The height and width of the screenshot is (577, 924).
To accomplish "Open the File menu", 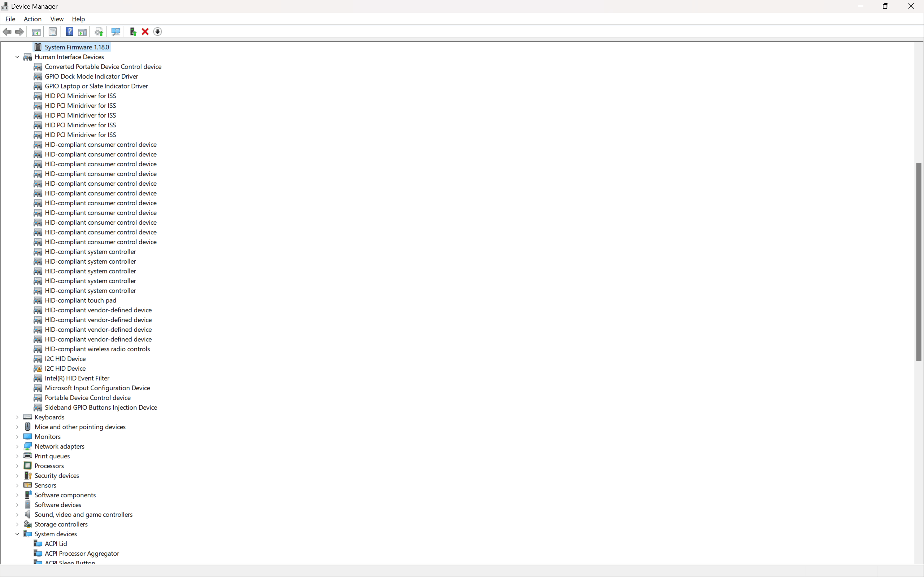I will point(10,19).
